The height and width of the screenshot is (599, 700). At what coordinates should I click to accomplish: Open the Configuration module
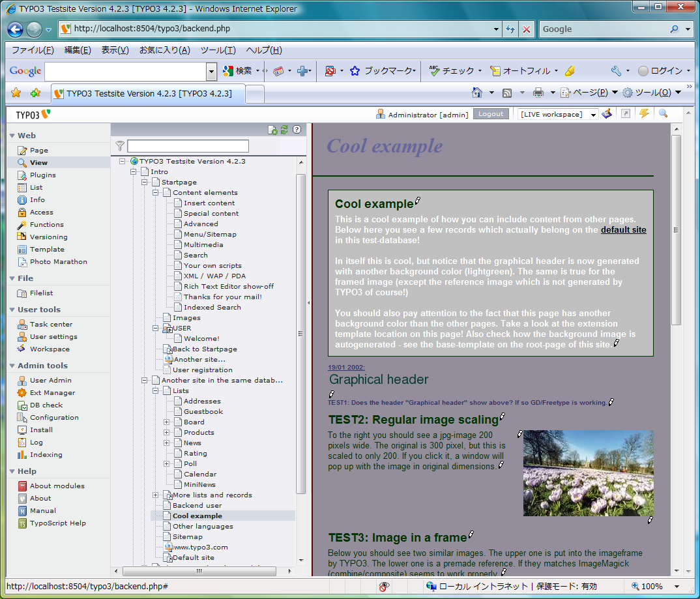point(48,418)
